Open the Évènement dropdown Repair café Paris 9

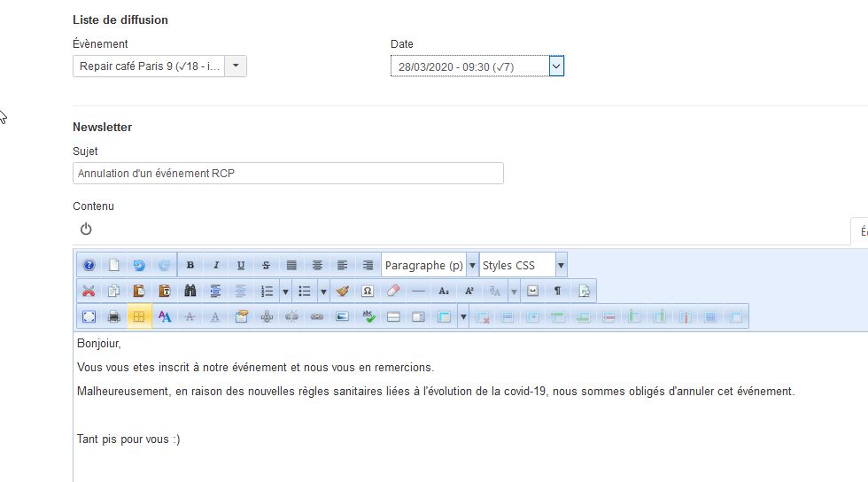[x=159, y=66]
